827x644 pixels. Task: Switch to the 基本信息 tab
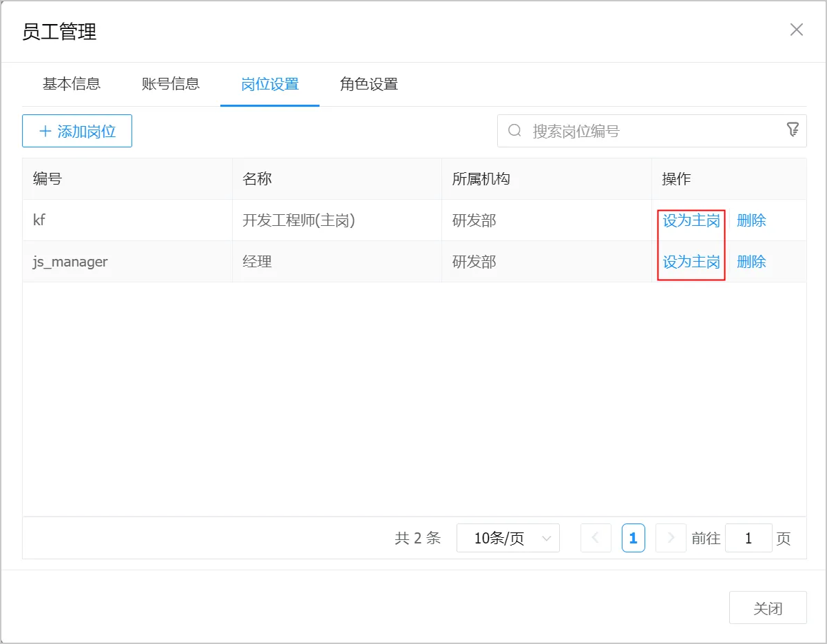pyautogui.click(x=72, y=84)
